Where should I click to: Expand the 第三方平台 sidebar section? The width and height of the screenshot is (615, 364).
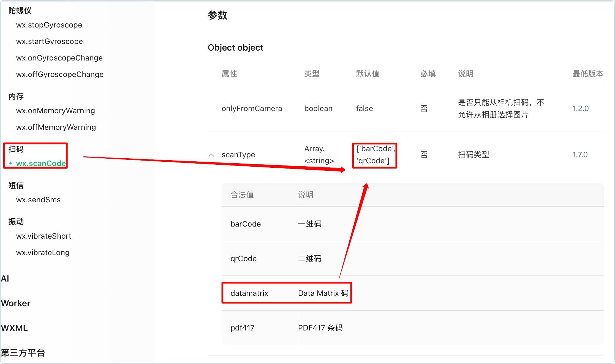[x=23, y=353]
